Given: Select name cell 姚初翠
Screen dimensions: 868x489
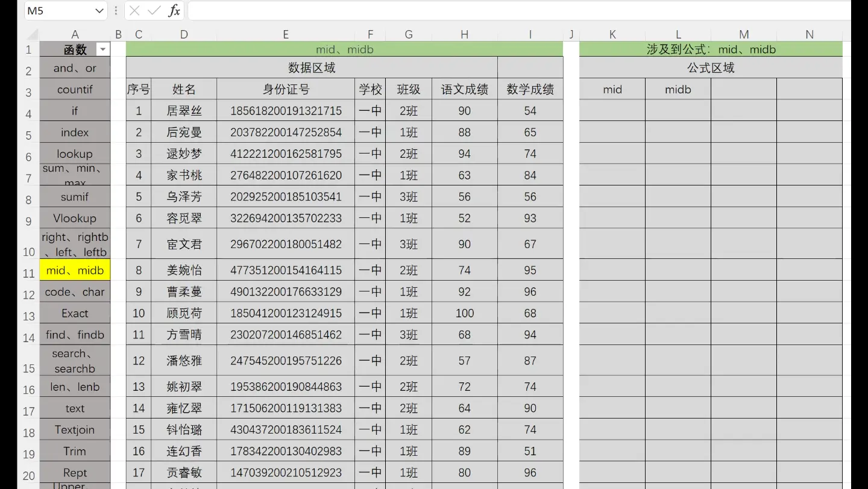Looking at the screenshot, I should (184, 387).
